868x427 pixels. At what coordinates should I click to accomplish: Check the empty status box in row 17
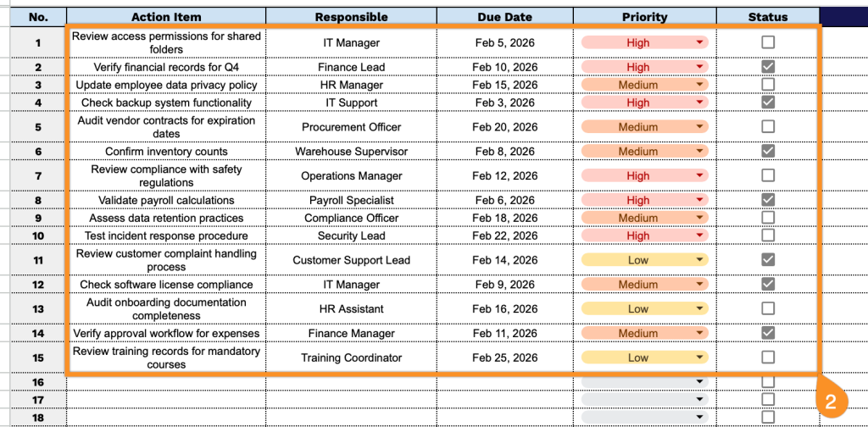(768, 399)
